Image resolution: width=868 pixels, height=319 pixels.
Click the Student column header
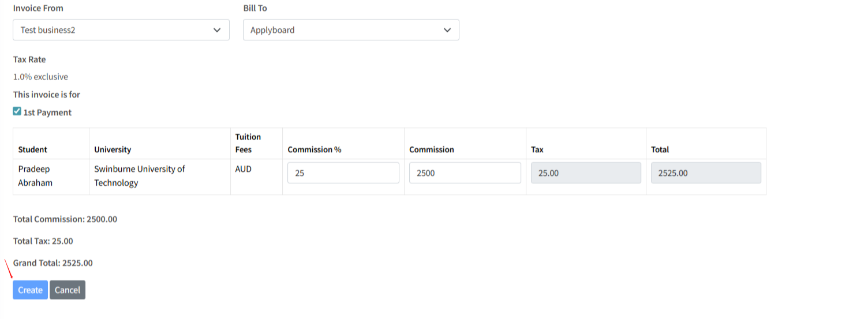(33, 149)
